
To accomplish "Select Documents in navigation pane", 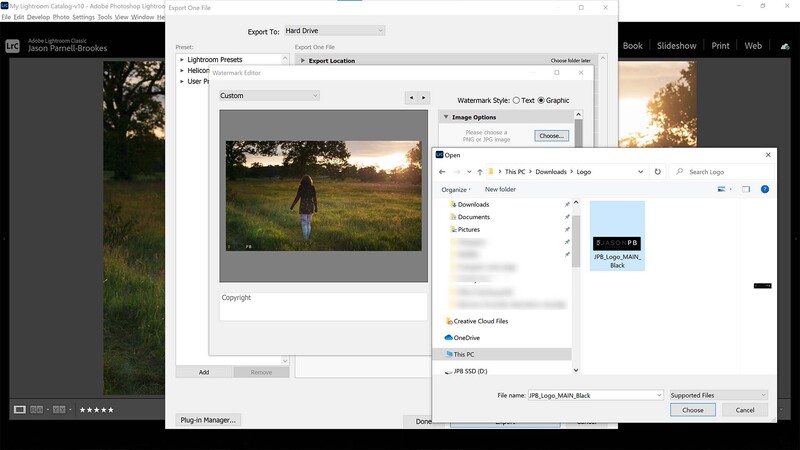I will 473,217.
